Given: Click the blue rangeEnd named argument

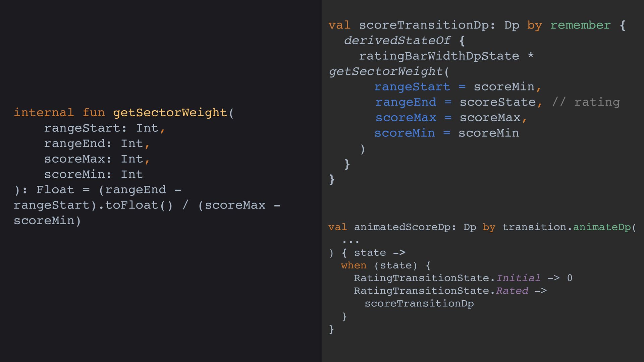Looking at the screenshot, I should pyautogui.click(x=406, y=102).
